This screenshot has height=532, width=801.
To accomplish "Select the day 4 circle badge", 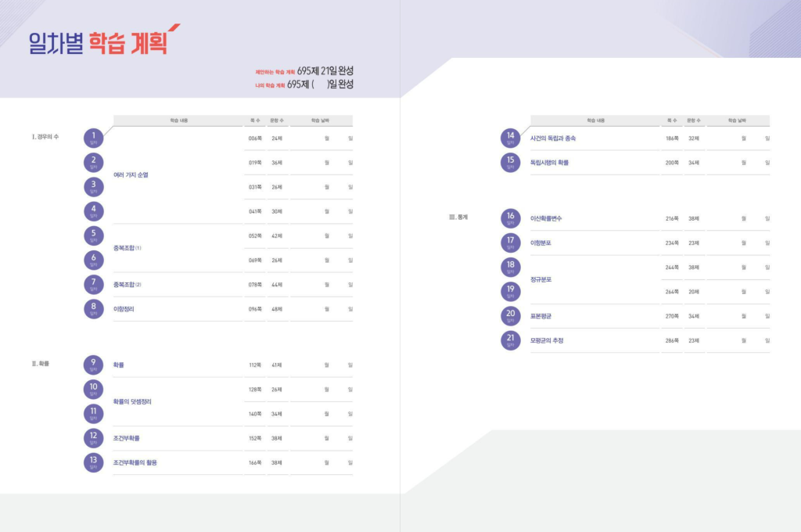I will click(93, 211).
